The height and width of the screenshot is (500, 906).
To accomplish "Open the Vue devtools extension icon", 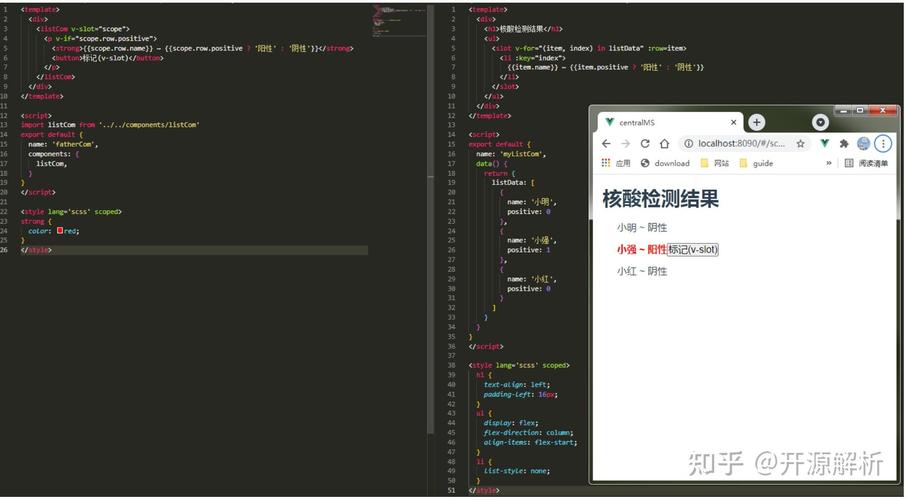I will [825, 143].
